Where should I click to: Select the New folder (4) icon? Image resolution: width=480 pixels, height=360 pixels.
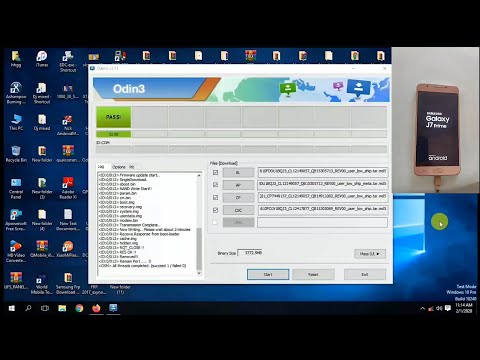tap(42, 220)
